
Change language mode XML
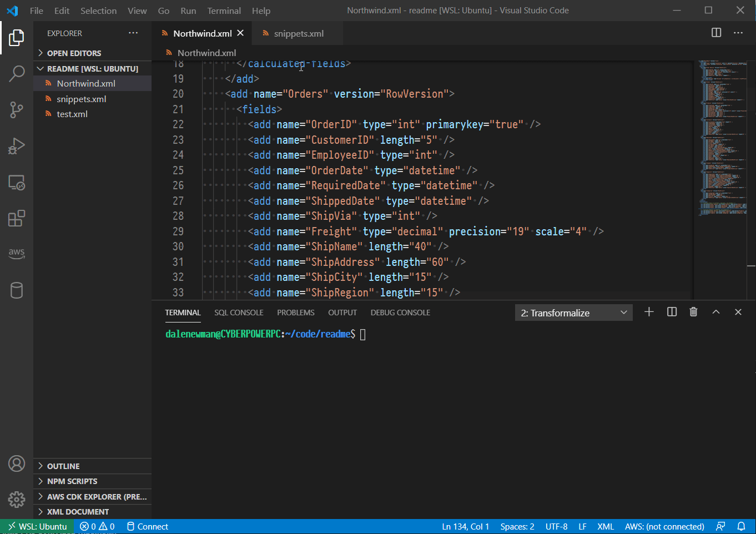click(606, 526)
